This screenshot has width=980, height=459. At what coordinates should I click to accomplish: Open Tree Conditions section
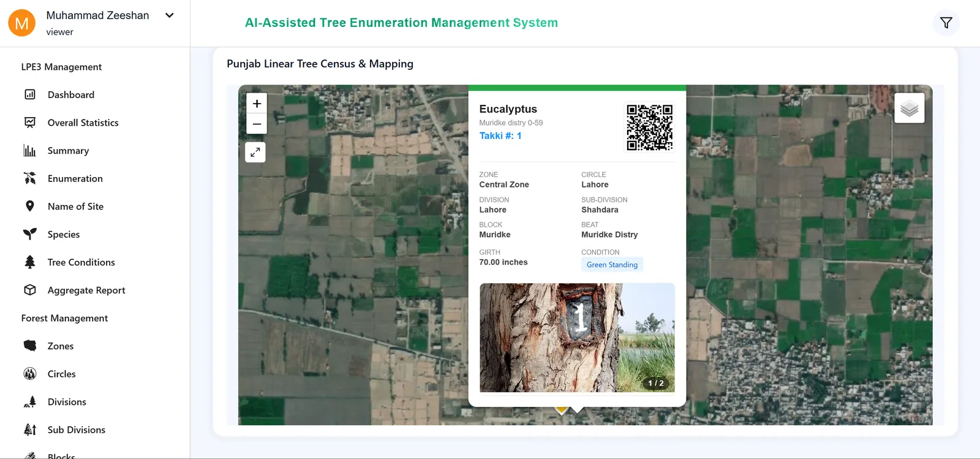pos(81,262)
